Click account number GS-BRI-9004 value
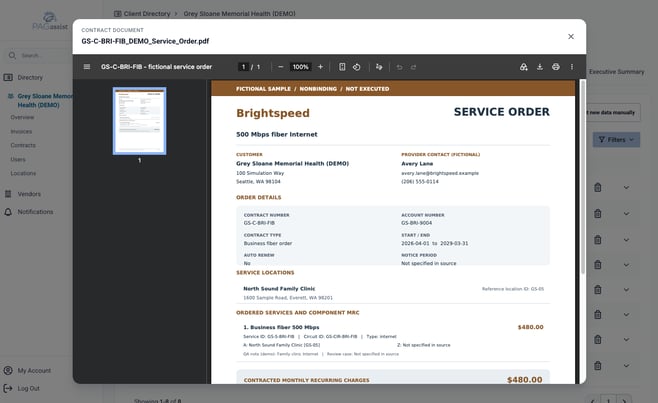 coord(416,223)
